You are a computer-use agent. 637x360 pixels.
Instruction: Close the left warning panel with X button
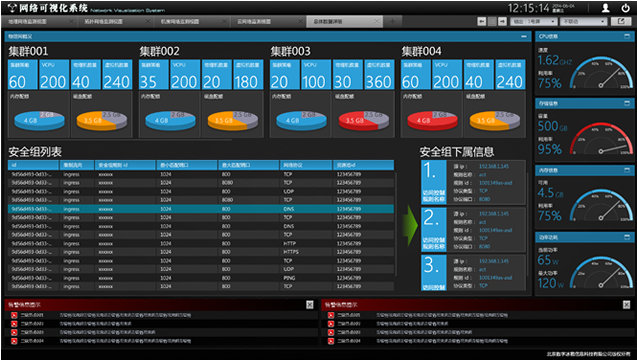click(310, 304)
